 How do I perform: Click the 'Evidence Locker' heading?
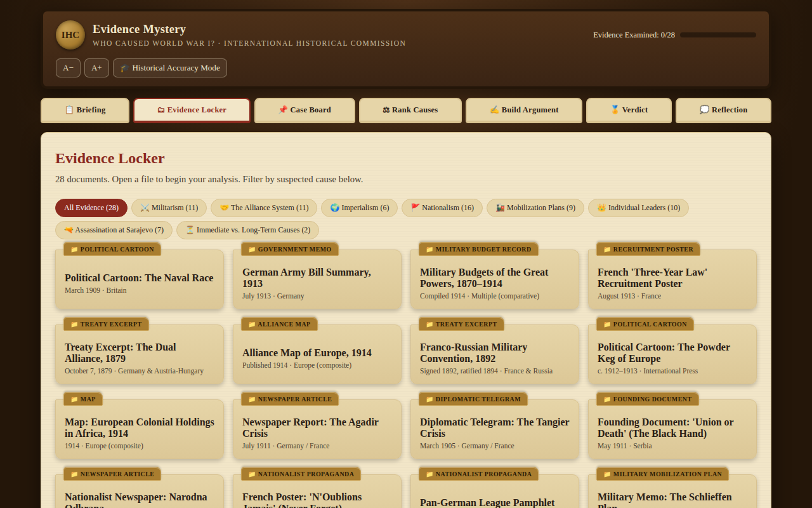[x=110, y=159]
